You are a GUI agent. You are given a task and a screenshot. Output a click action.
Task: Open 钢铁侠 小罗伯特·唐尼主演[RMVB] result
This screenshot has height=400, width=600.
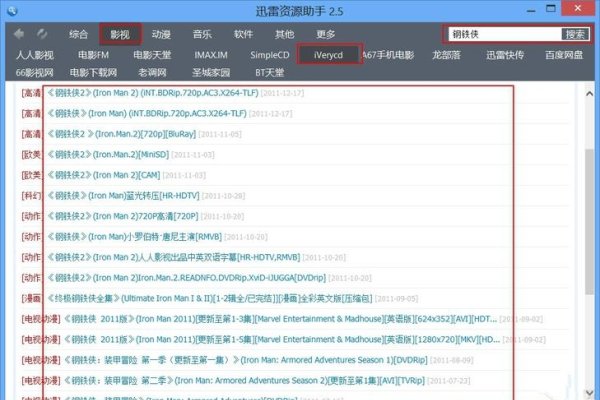tap(135, 237)
